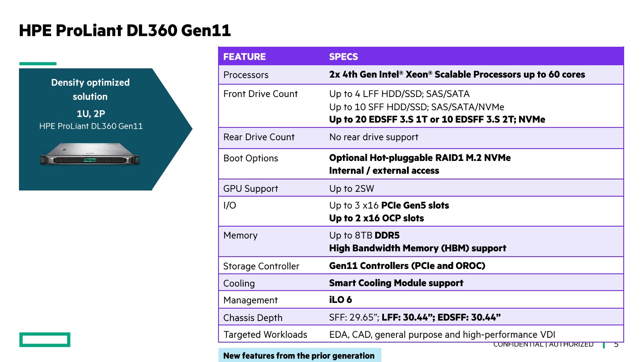Viewport: 644px width, 362px height.
Task: Click the 'iLO 6' value
Action: coord(340,300)
